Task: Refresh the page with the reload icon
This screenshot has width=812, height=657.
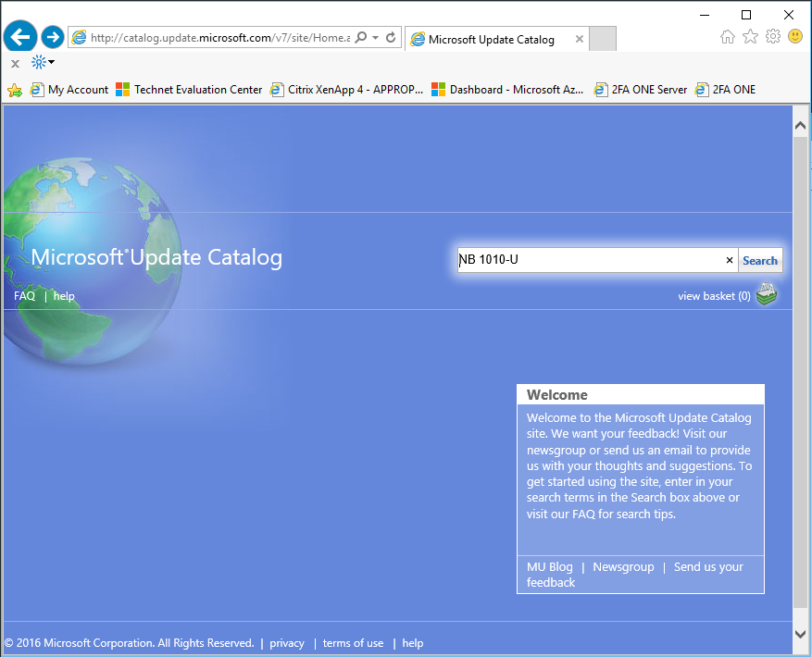Action: tap(391, 37)
